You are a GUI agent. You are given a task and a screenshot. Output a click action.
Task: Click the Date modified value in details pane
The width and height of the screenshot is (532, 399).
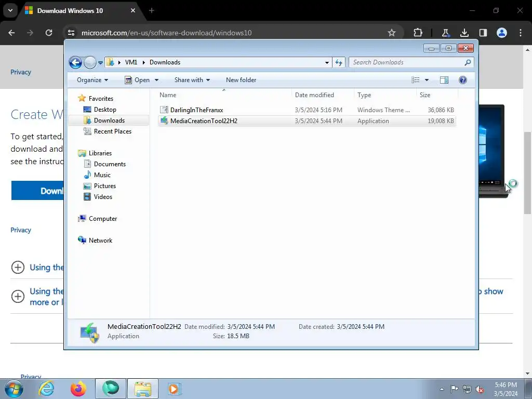(251, 327)
